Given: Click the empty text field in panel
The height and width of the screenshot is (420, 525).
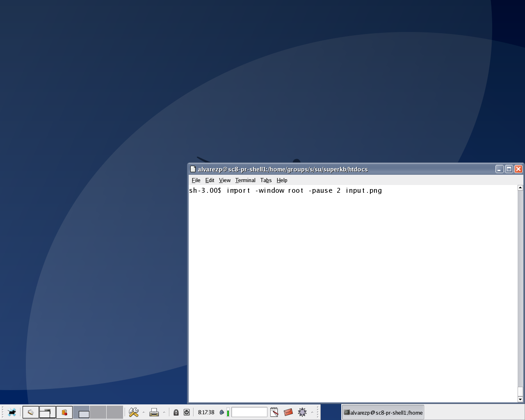Looking at the screenshot, I should pos(249,412).
